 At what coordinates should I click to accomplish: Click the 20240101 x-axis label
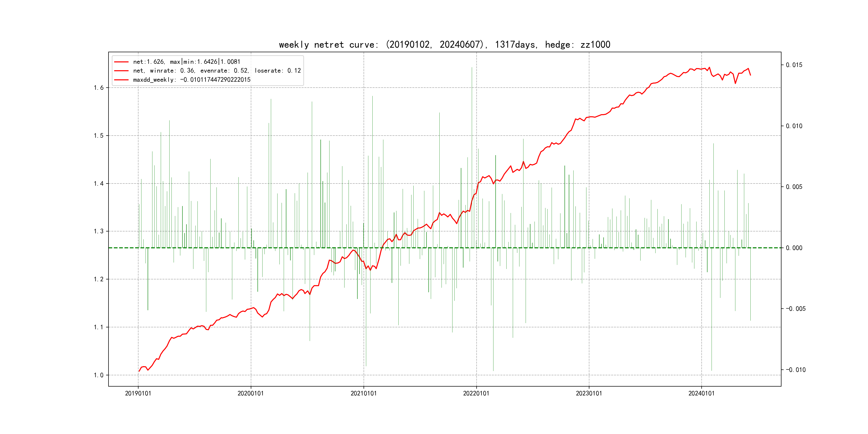[x=701, y=393]
